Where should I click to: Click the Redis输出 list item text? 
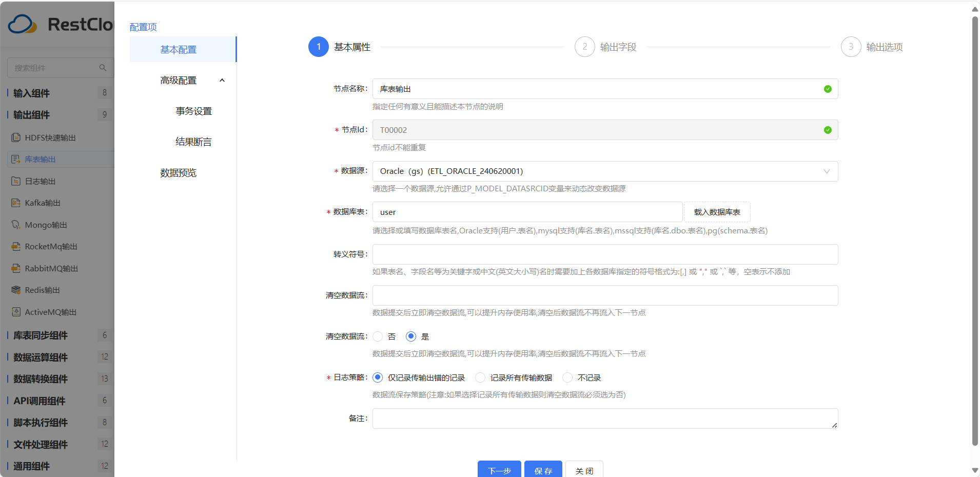(43, 290)
